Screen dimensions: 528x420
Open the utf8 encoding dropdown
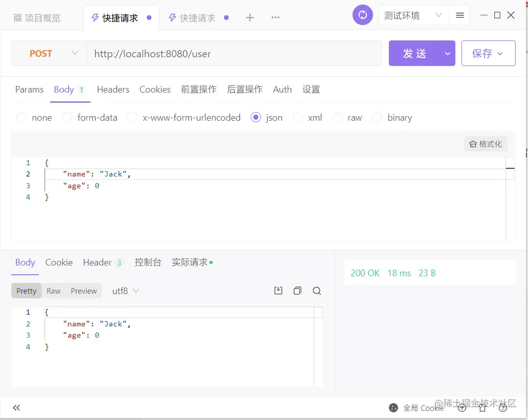(125, 291)
